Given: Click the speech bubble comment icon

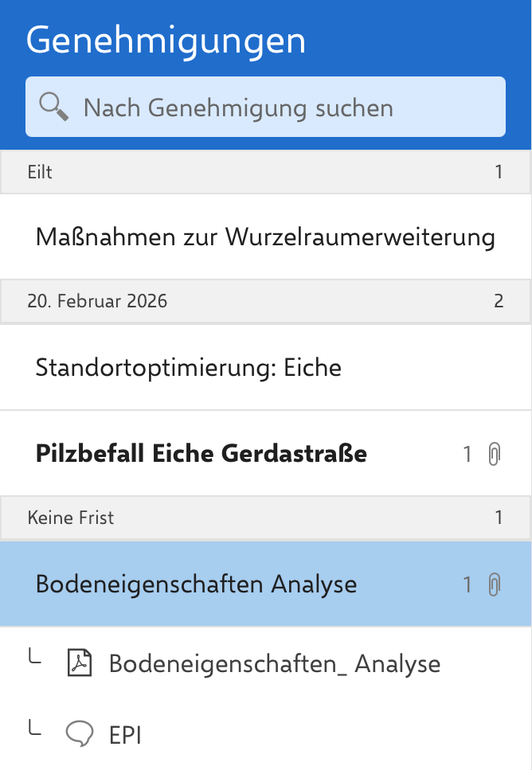Looking at the screenshot, I should [x=79, y=735].
